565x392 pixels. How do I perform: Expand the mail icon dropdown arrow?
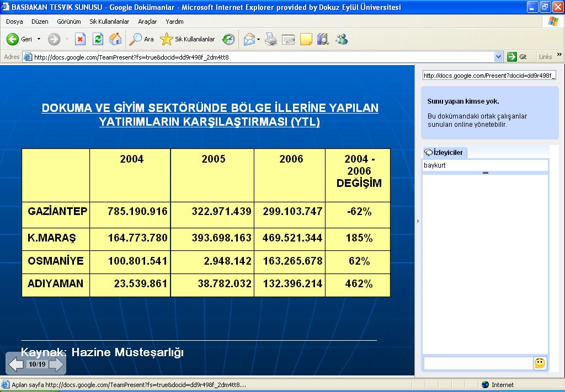[x=258, y=39]
